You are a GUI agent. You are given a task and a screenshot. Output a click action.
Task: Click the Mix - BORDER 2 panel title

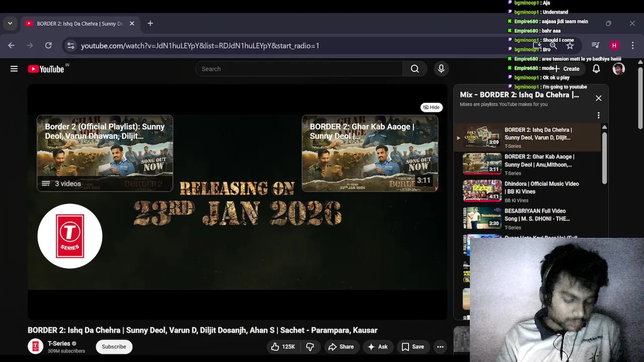[519, 95]
